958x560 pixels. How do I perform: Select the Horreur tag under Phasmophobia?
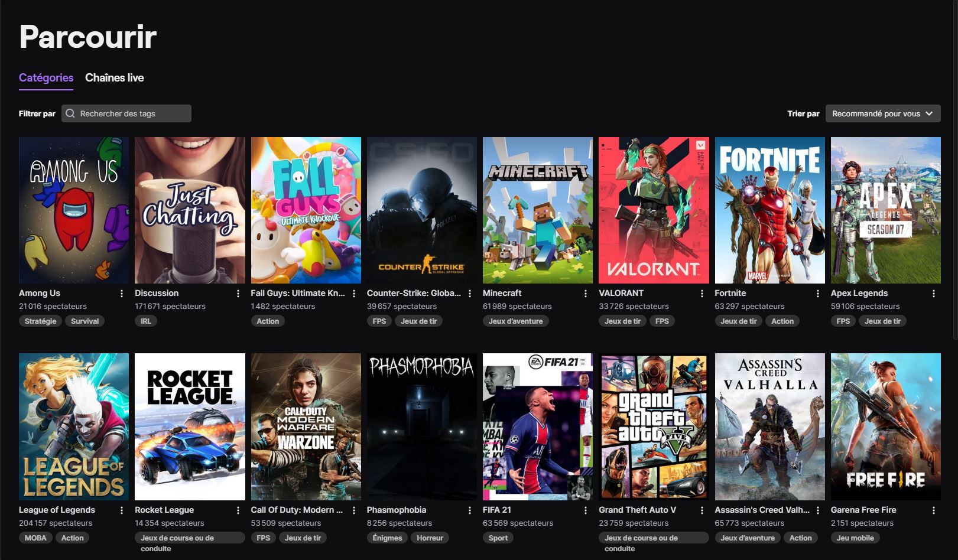(x=430, y=538)
